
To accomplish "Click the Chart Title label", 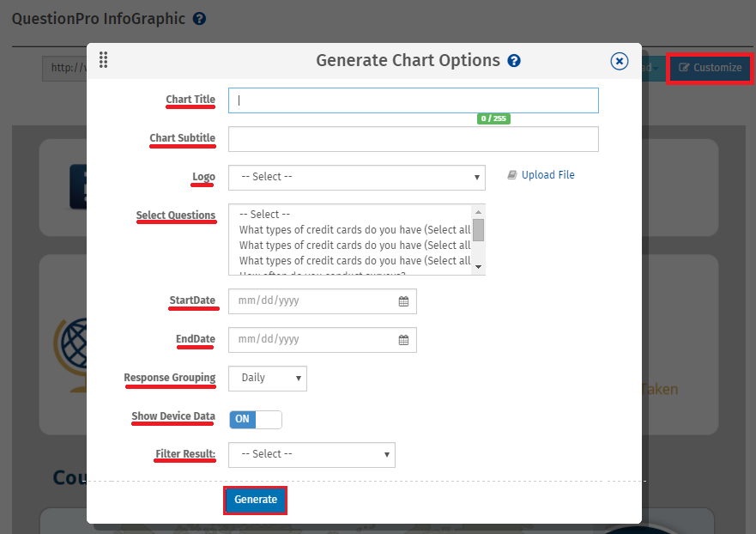I will [x=191, y=100].
